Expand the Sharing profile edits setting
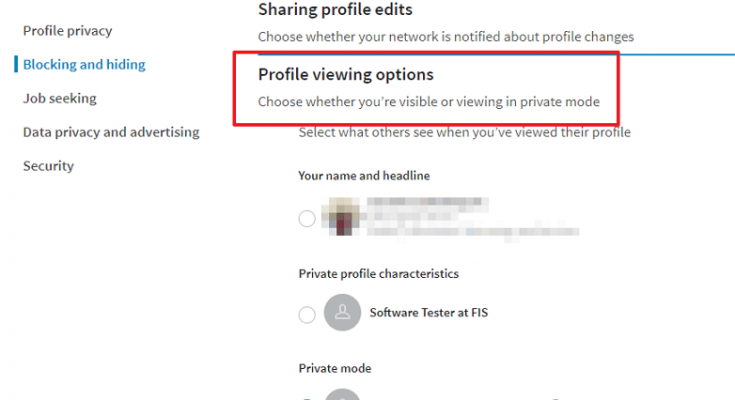 tap(335, 9)
